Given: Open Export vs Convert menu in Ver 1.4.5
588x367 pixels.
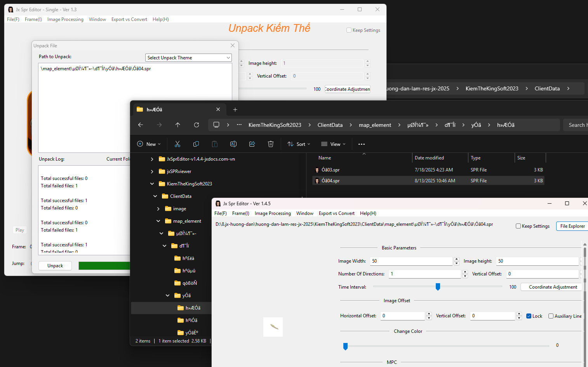Looking at the screenshot, I should (x=336, y=213).
